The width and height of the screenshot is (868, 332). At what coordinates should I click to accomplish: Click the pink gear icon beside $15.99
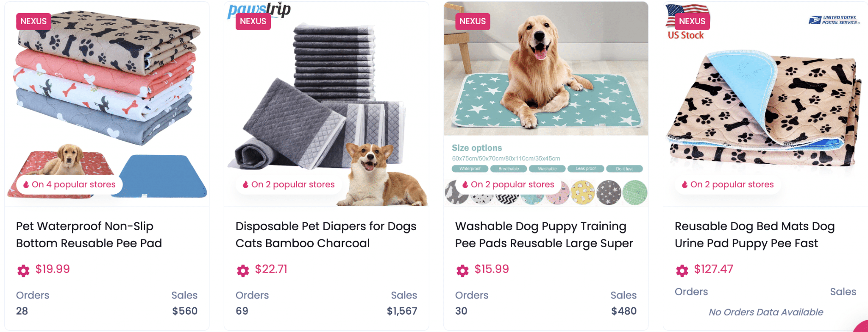[462, 270]
